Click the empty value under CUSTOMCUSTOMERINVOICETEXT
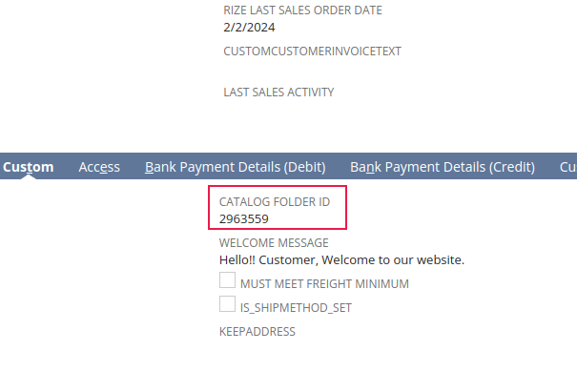 [x=286, y=70]
